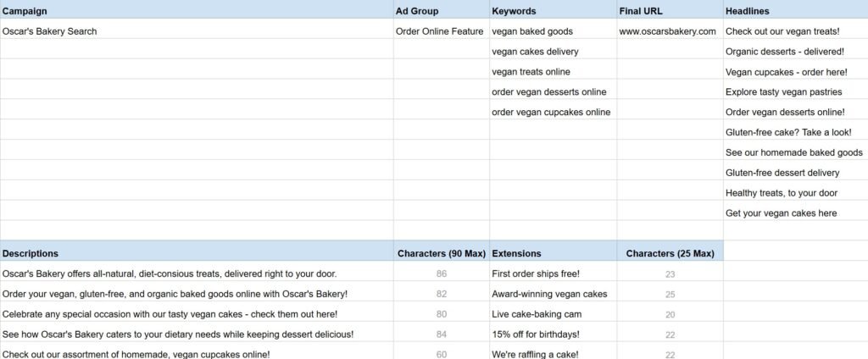Open the www.oscarsbakery.com URL cell
This screenshot has height=359, width=868.
(670, 31)
